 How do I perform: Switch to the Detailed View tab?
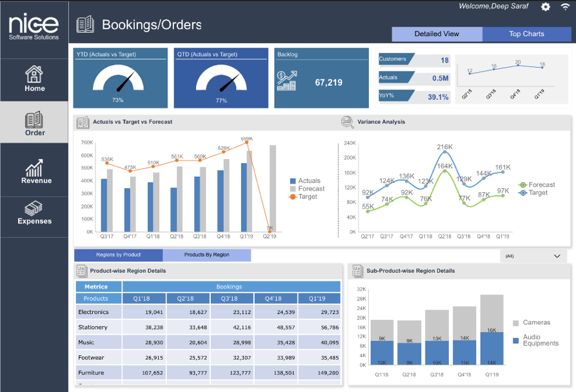(437, 34)
